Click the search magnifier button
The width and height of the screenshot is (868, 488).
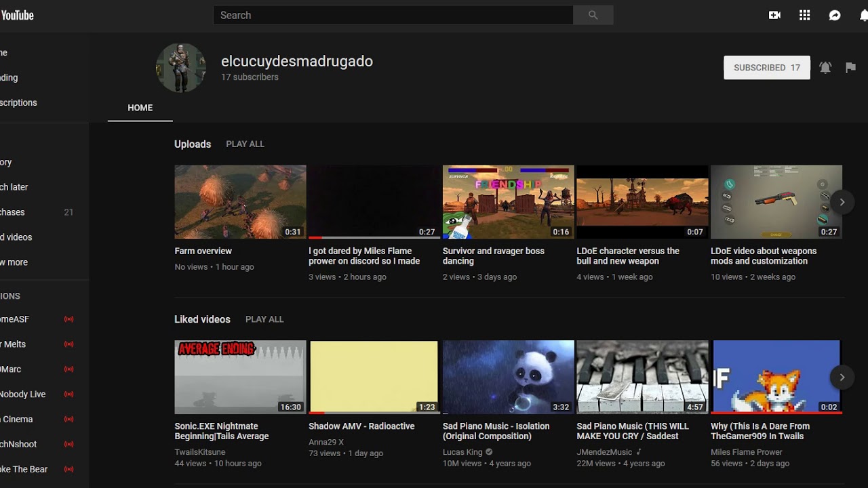[593, 15]
